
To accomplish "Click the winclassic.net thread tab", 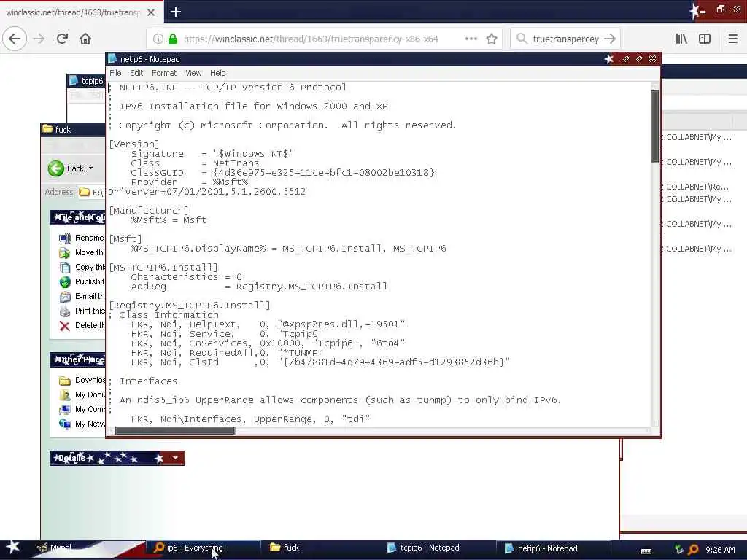I will pyautogui.click(x=72, y=12).
